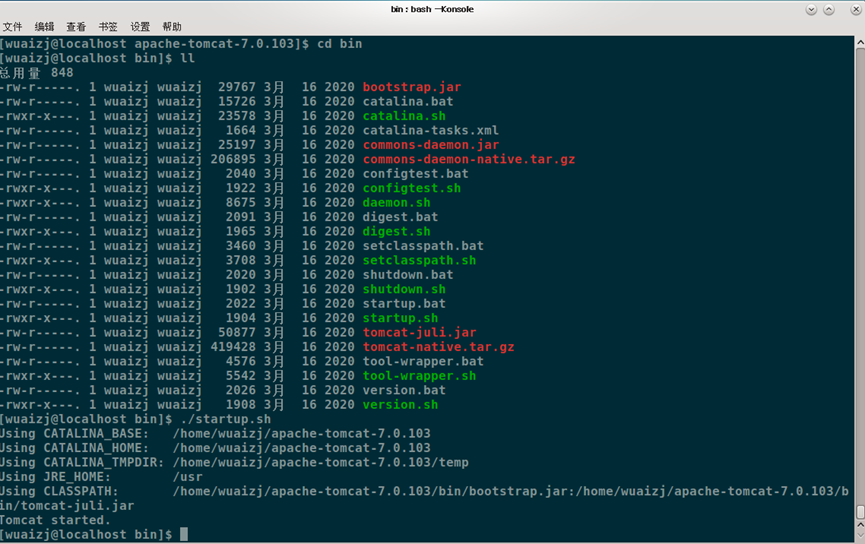The height and width of the screenshot is (544, 865).
Task: Click the 'll' command text
Action: pos(188,58)
